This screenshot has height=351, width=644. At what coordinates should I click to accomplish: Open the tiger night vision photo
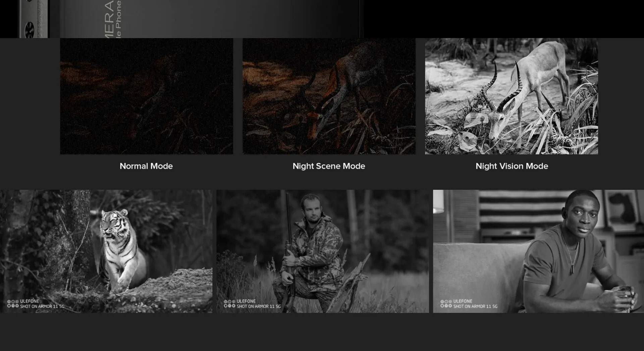(106, 251)
